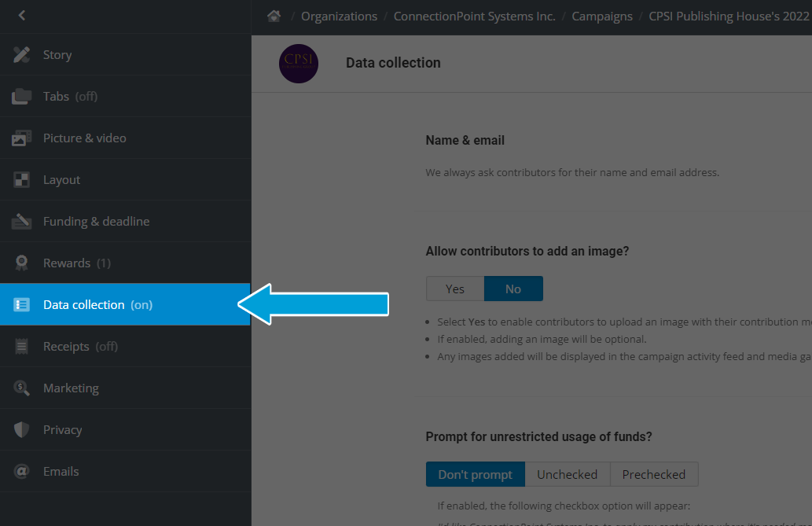Click the 'Prompt for unrestricted usage of funds?' heading

point(538,437)
